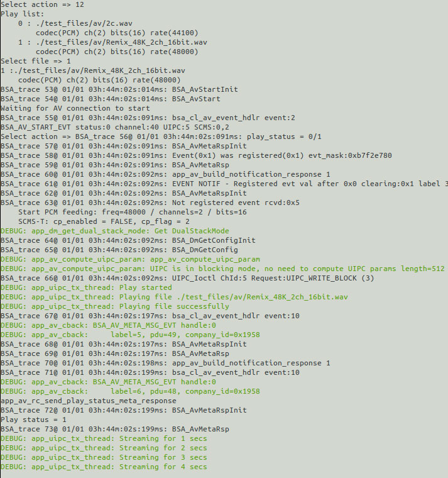Click the ./test_files/av/2c.wav playlist entry
The image size is (448, 478).
tap(75, 23)
